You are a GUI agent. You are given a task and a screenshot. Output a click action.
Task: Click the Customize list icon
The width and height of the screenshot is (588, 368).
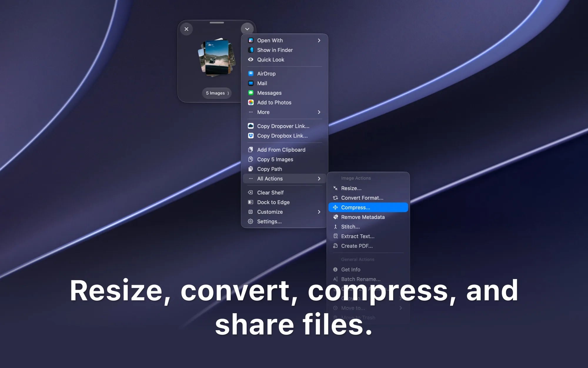click(x=250, y=212)
